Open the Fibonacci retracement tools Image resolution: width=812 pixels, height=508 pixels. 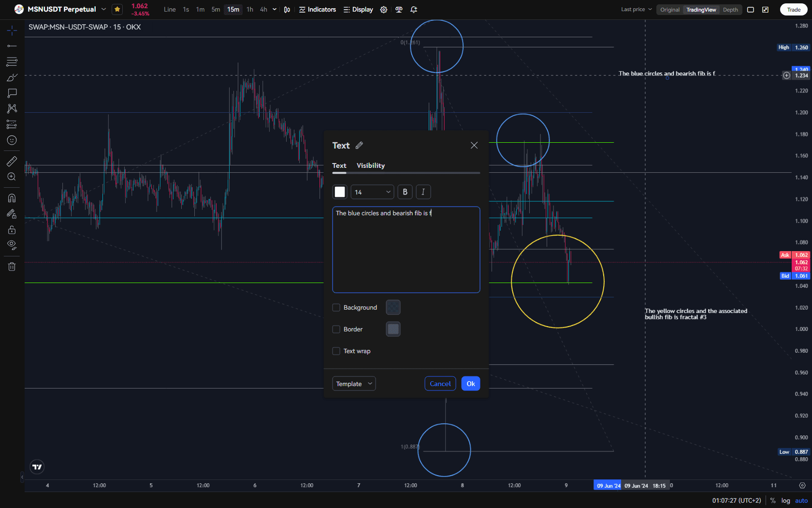12,61
